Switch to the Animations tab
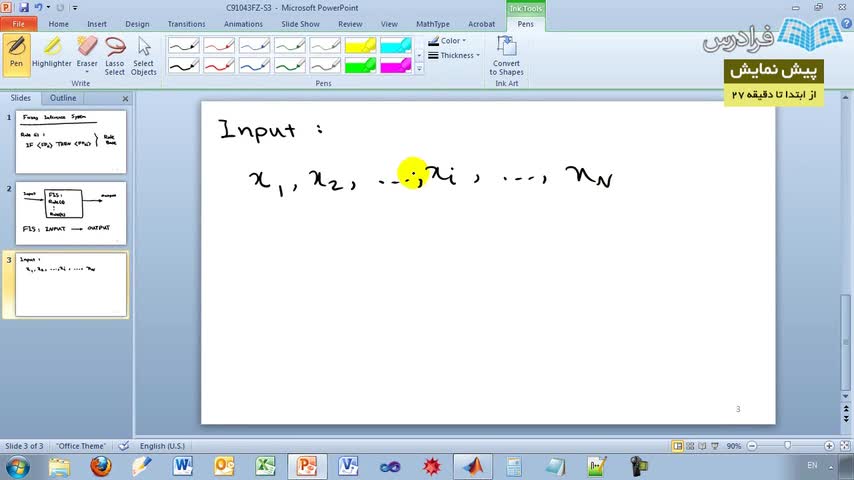Viewport: 854px width, 480px height. click(x=243, y=24)
